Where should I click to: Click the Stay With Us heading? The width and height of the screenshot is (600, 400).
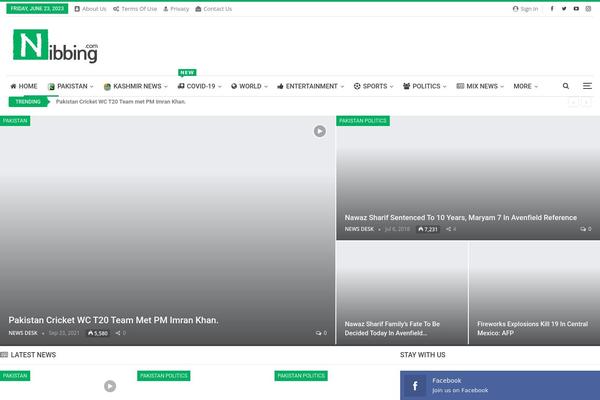tap(422, 355)
